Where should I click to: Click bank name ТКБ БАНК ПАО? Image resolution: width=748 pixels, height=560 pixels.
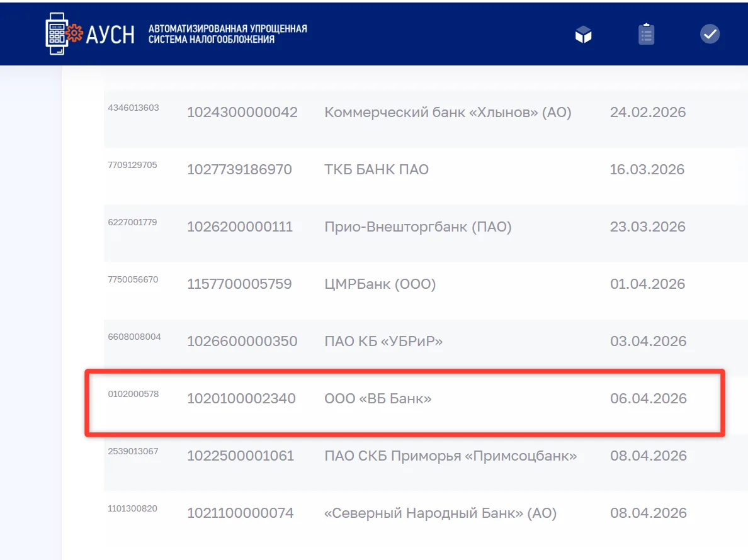[377, 169]
